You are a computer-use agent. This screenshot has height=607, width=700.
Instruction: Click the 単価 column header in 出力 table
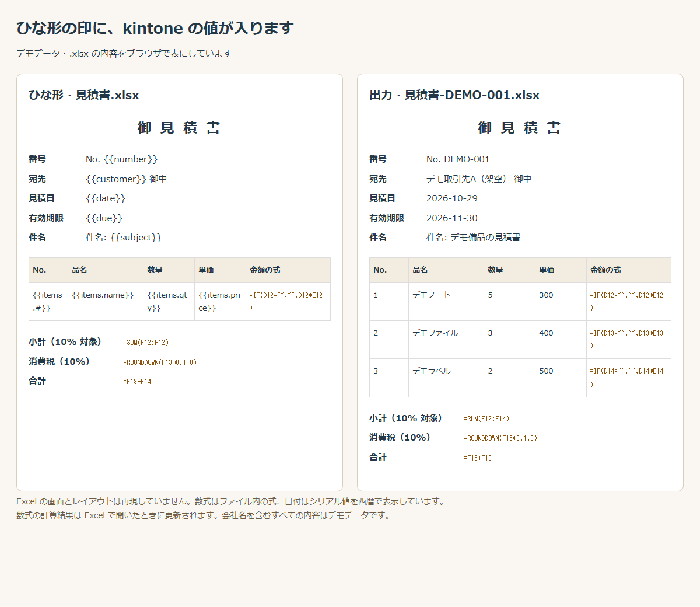click(x=561, y=270)
